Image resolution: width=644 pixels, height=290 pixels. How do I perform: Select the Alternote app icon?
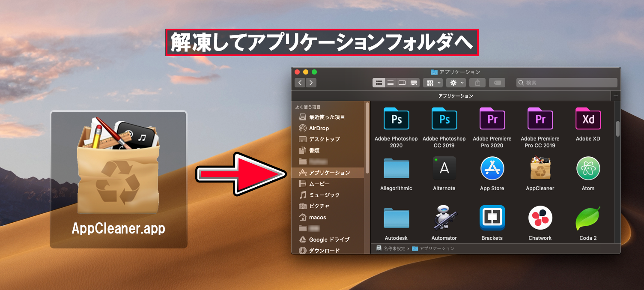click(x=444, y=168)
